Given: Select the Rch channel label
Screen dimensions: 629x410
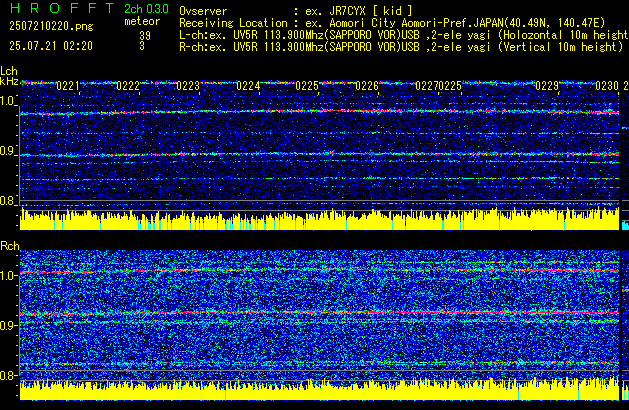Looking at the screenshot, I should pyautogui.click(x=10, y=246).
